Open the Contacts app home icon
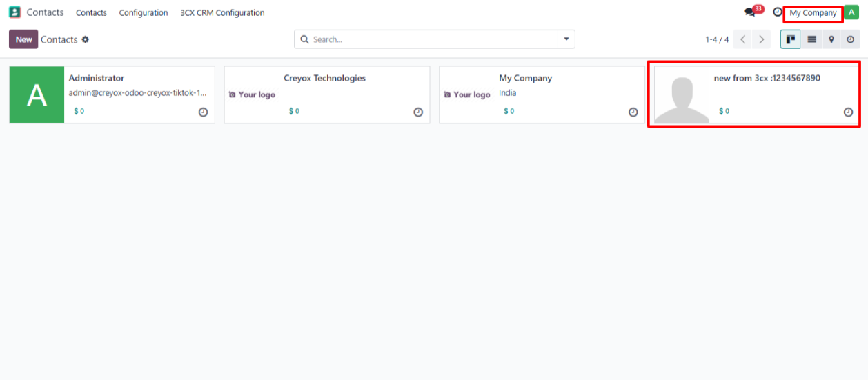 coord(14,12)
